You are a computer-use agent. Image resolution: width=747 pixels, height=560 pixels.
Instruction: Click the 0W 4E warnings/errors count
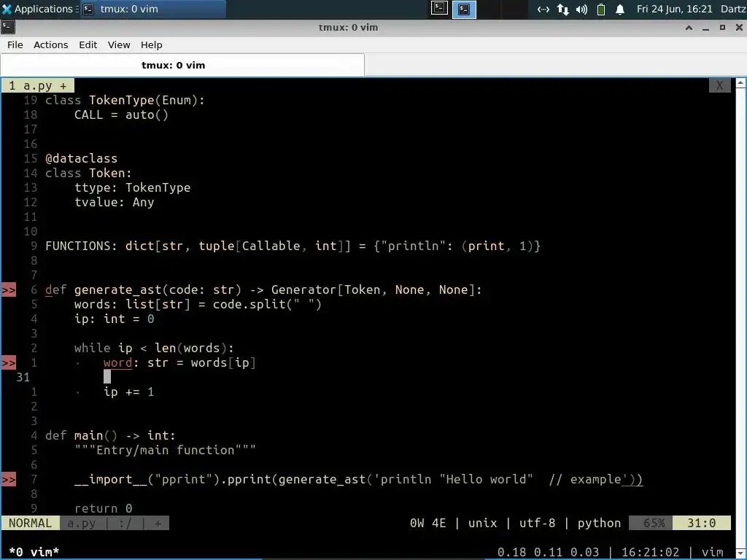coord(427,524)
